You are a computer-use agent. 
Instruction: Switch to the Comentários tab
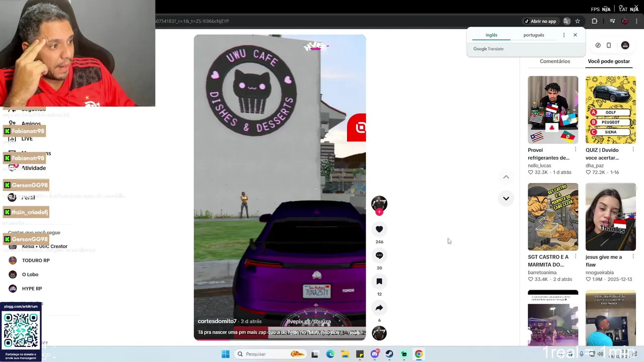[x=555, y=61]
